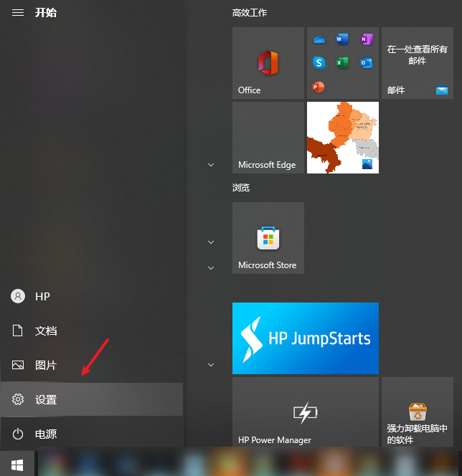Open the Office tile

click(x=268, y=63)
